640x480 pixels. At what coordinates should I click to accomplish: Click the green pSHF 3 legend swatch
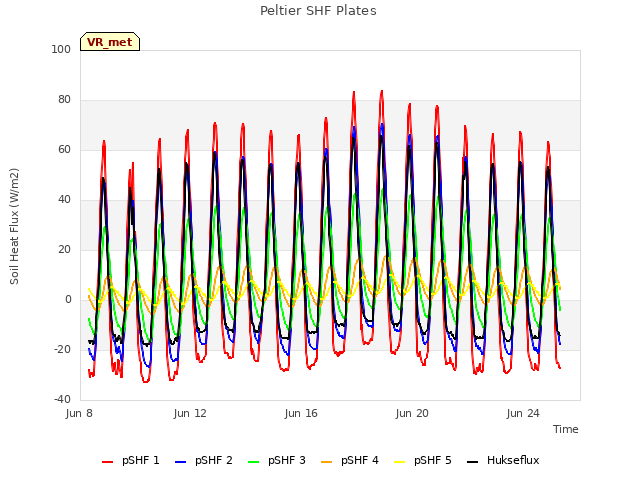click(x=253, y=462)
